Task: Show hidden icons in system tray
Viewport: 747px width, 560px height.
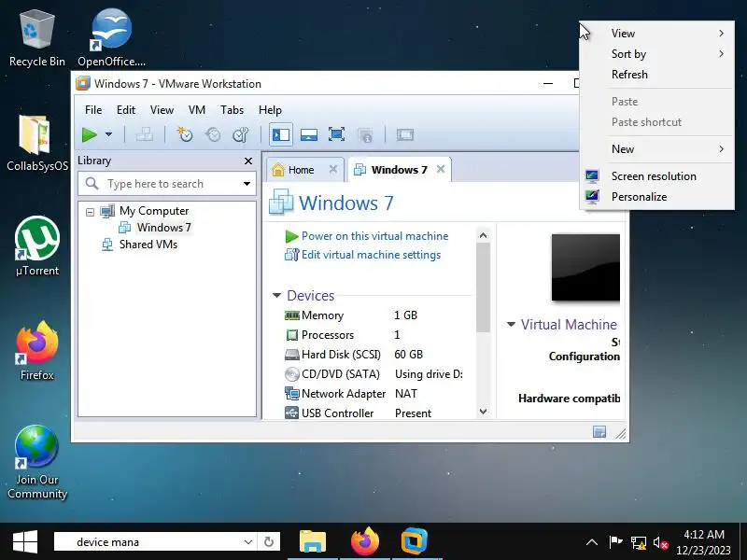Action: click(592, 542)
